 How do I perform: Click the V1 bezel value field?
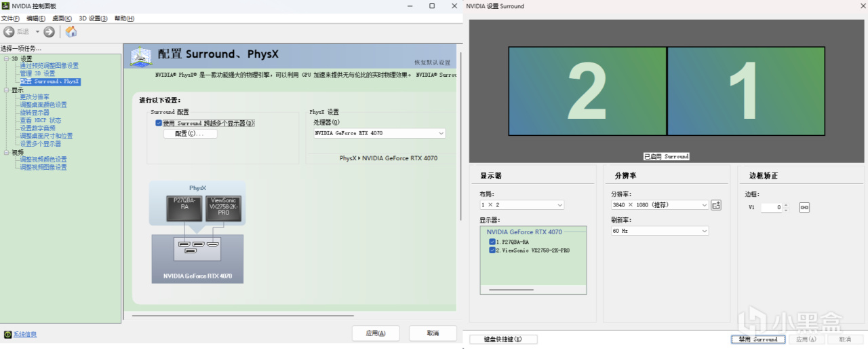pyautogui.click(x=771, y=208)
